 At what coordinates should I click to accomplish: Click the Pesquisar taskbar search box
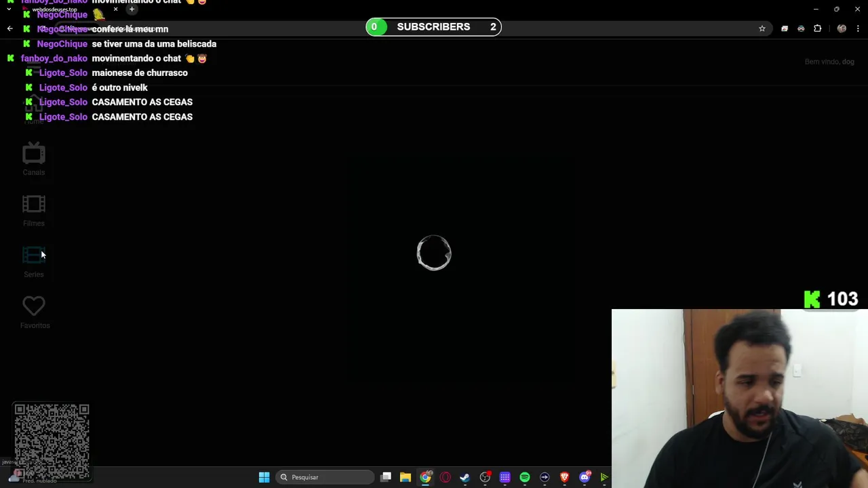[x=325, y=477]
